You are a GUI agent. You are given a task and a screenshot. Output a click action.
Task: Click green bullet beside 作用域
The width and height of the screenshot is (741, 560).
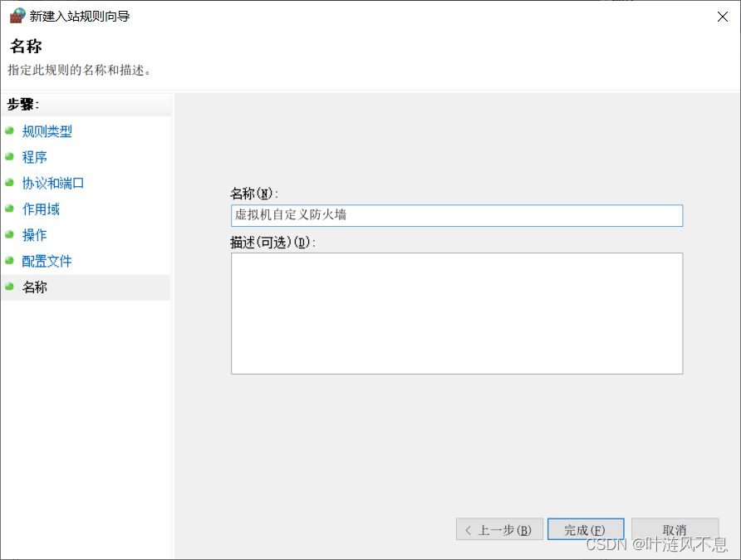click(x=9, y=209)
